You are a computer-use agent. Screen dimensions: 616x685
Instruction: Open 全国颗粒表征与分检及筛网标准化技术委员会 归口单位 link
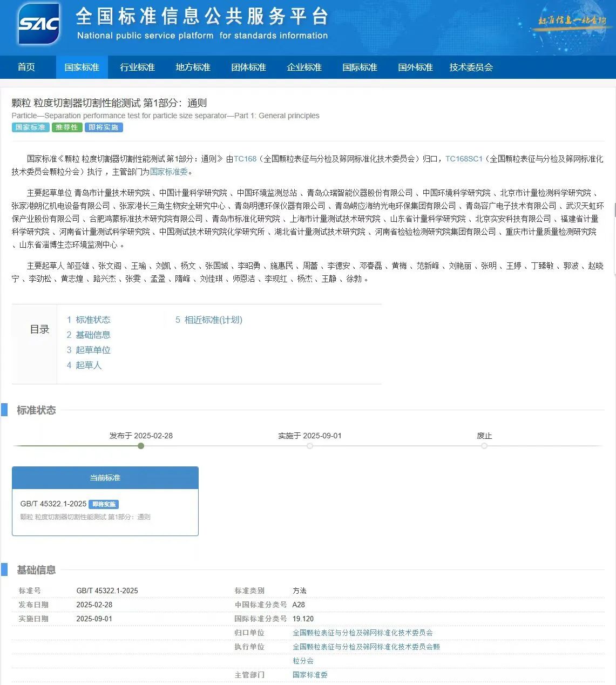[362, 633]
